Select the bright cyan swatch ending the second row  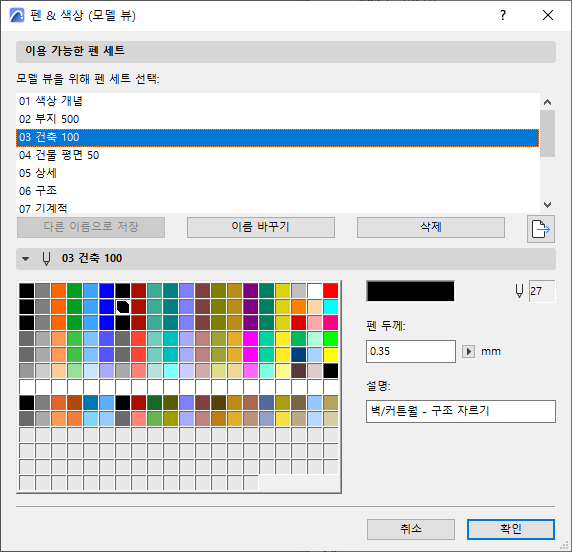[331, 307]
